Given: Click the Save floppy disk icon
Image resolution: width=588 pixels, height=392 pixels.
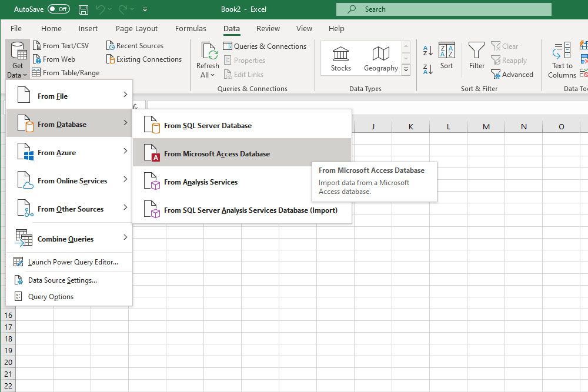Looking at the screenshot, I should [x=83, y=9].
